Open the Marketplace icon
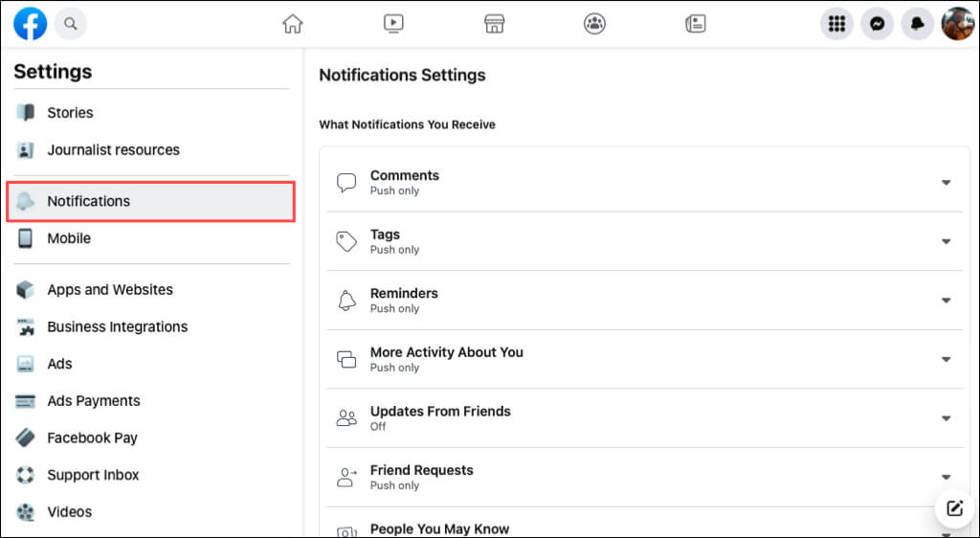Viewport: 980px width, 538px height. [x=494, y=24]
